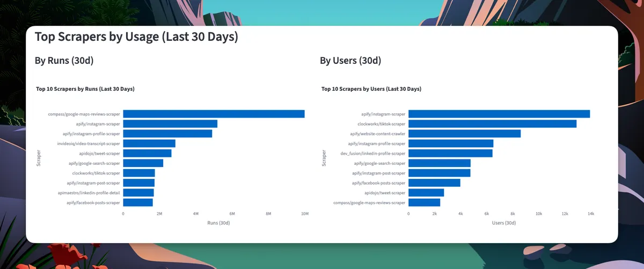The image size is (644, 269).
Task: Click the clockworks/tiktok-scraper bar in Runs chart
Action: pyautogui.click(x=139, y=173)
